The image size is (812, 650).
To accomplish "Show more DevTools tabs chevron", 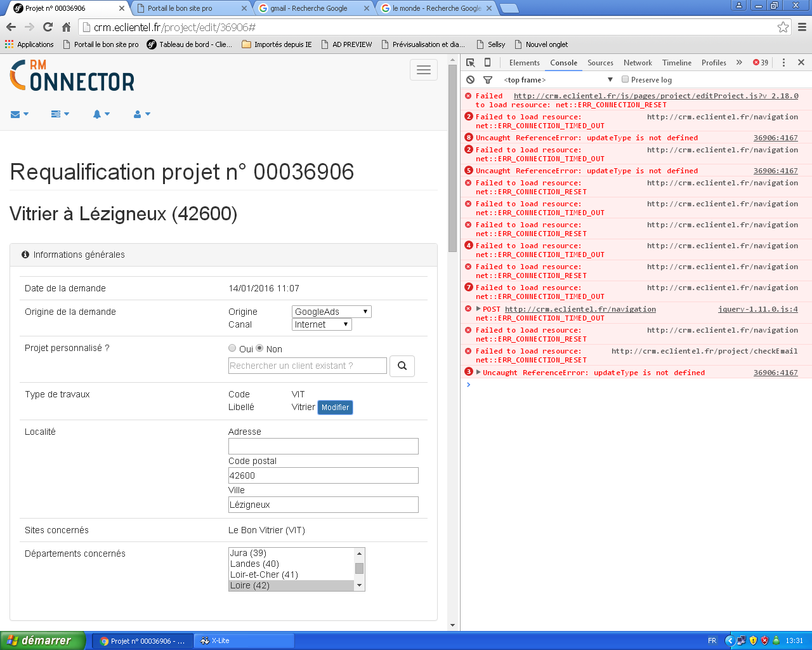I will point(739,62).
